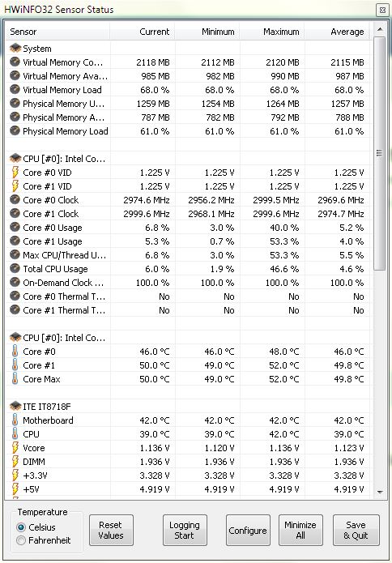Image resolution: width=392 pixels, height=563 pixels.
Task: Click the Save & Quit button
Action: (x=356, y=530)
